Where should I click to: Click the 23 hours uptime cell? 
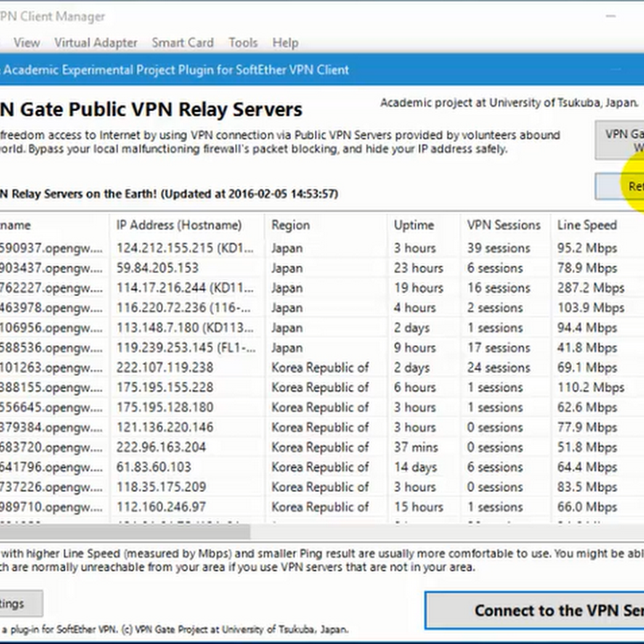point(419,268)
